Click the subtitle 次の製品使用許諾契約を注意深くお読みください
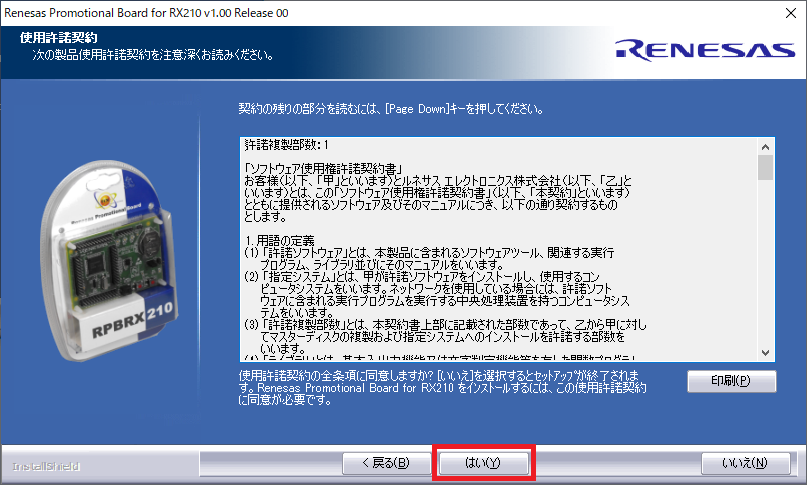 153,55
